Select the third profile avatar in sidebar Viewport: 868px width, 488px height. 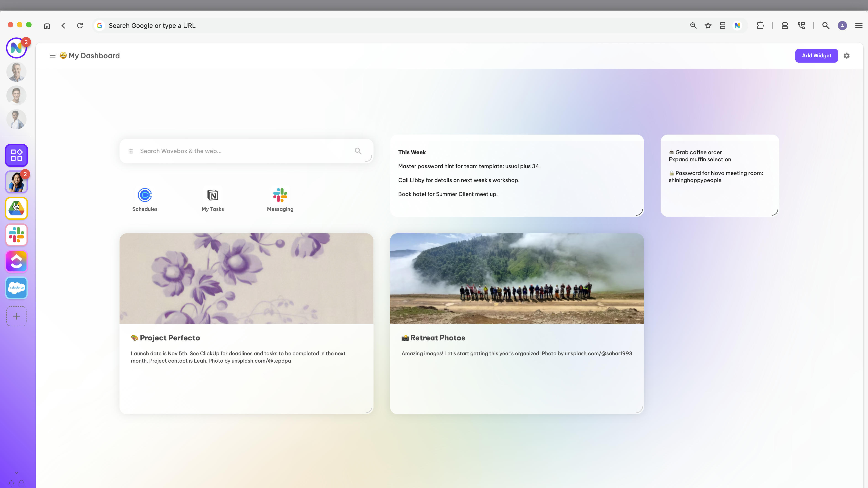[16, 119]
